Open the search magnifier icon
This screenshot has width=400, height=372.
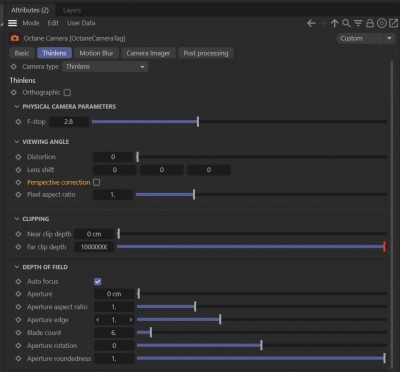click(x=346, y=23)
